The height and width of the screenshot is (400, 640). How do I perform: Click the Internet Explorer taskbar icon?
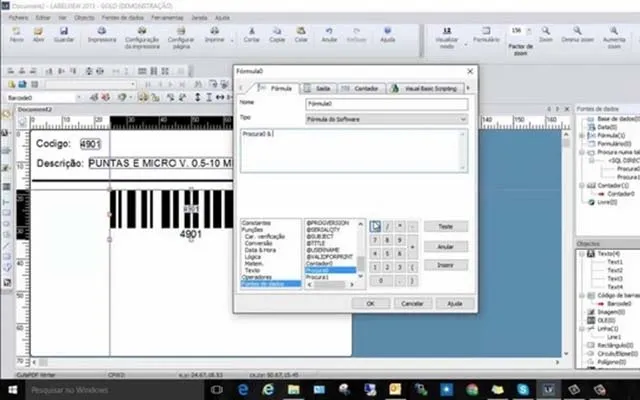(268, 390)
